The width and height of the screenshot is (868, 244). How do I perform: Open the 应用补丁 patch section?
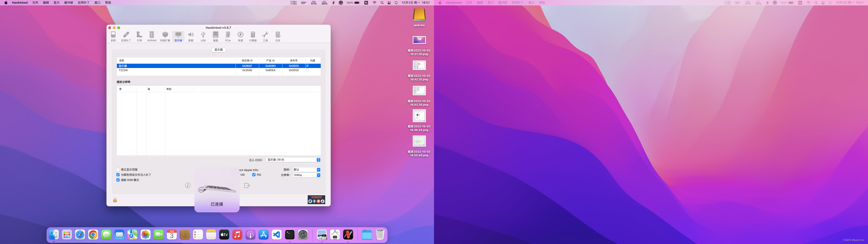click(126, 36)
